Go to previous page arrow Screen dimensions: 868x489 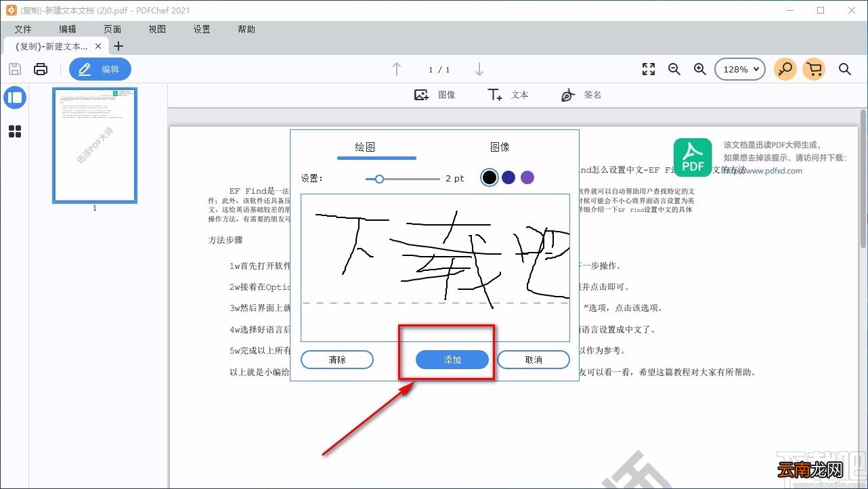pyautogui.click(x=397, y=69)
